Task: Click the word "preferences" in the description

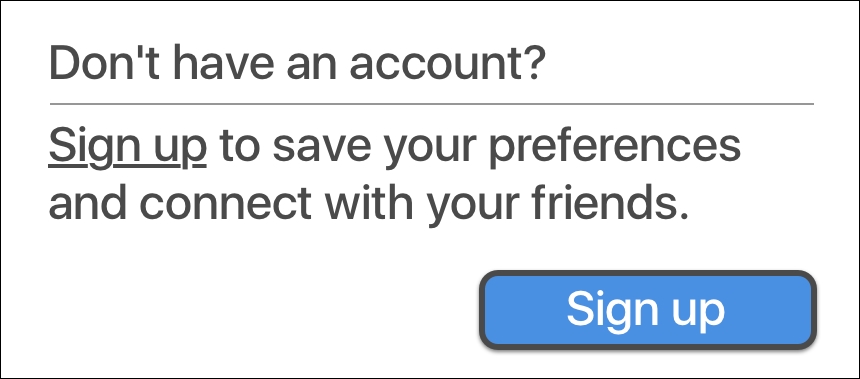Action: point(615,147)
